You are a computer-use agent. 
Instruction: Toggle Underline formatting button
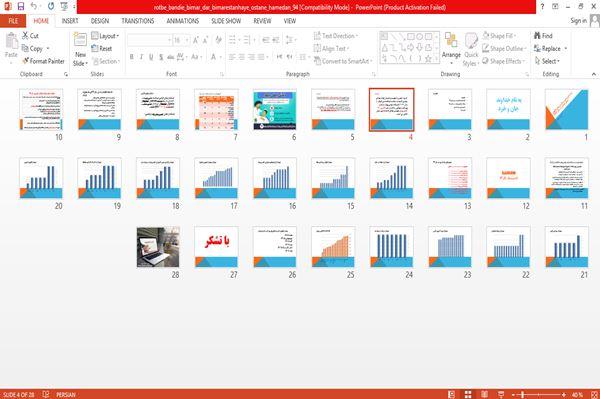151,57
